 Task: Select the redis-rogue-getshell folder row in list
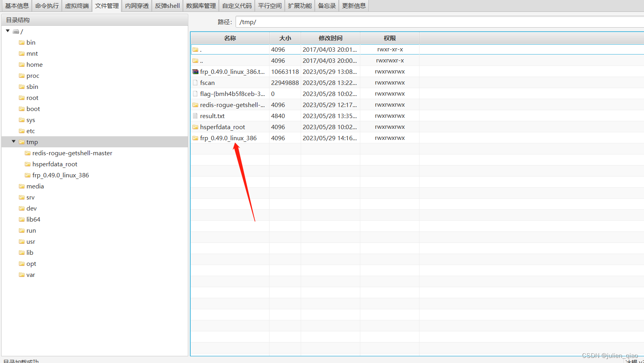click(417, 105)
